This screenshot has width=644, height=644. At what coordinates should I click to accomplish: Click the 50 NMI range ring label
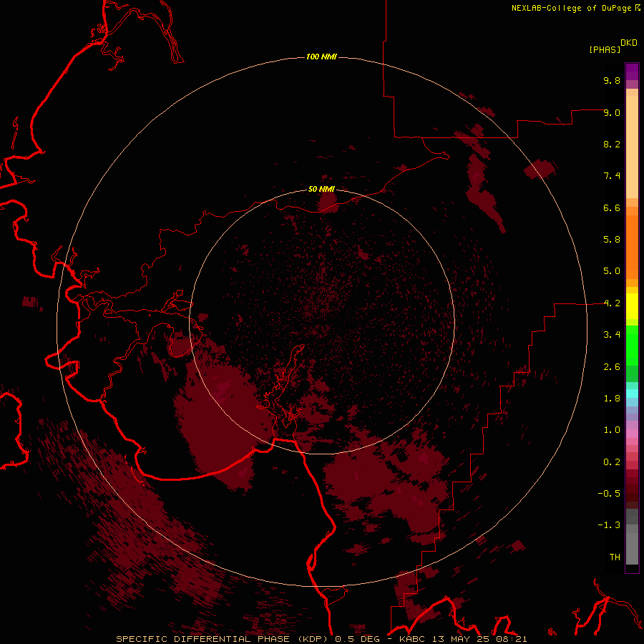321,189
